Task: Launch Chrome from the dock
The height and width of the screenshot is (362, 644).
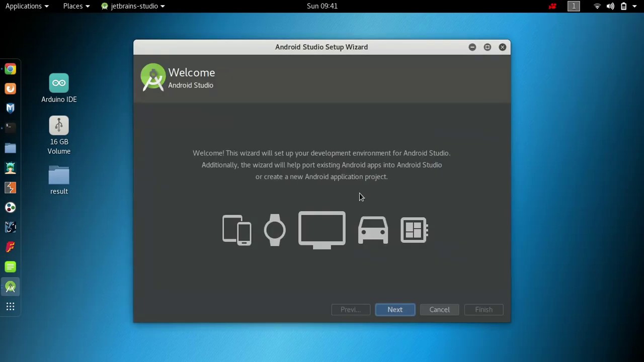Action: coord(10,69)
